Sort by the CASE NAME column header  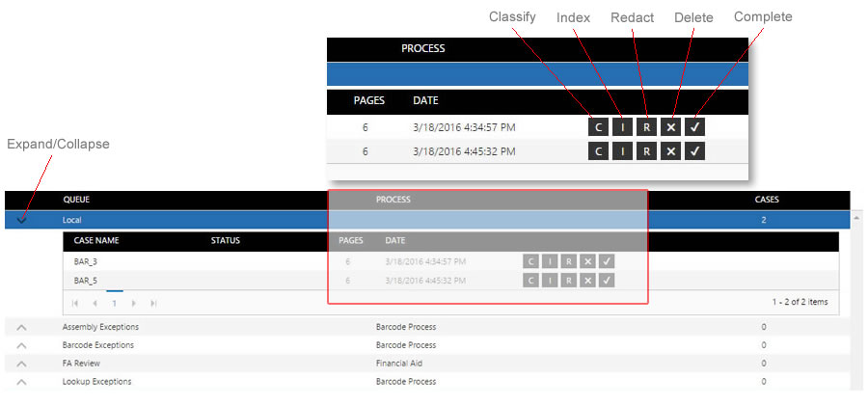point(96,241)
